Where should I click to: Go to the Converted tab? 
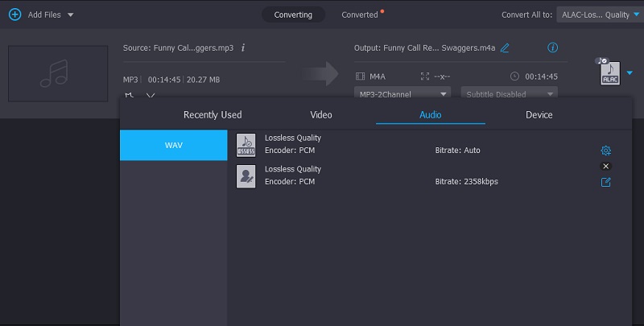(x=360, y=14)
